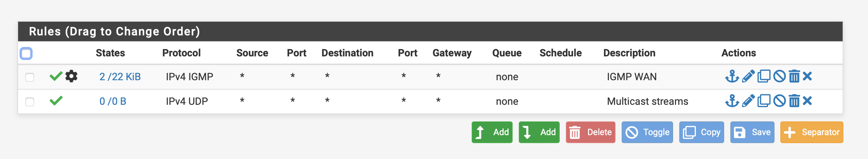This screenshot has height=159, width=868.
Task: Disable the IGMP WAN rule with ban icon
Action: 779,77
